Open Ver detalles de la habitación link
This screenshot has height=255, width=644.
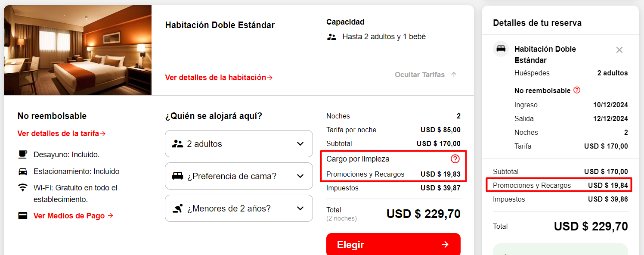pyautogui.click(x=219, y=78)
